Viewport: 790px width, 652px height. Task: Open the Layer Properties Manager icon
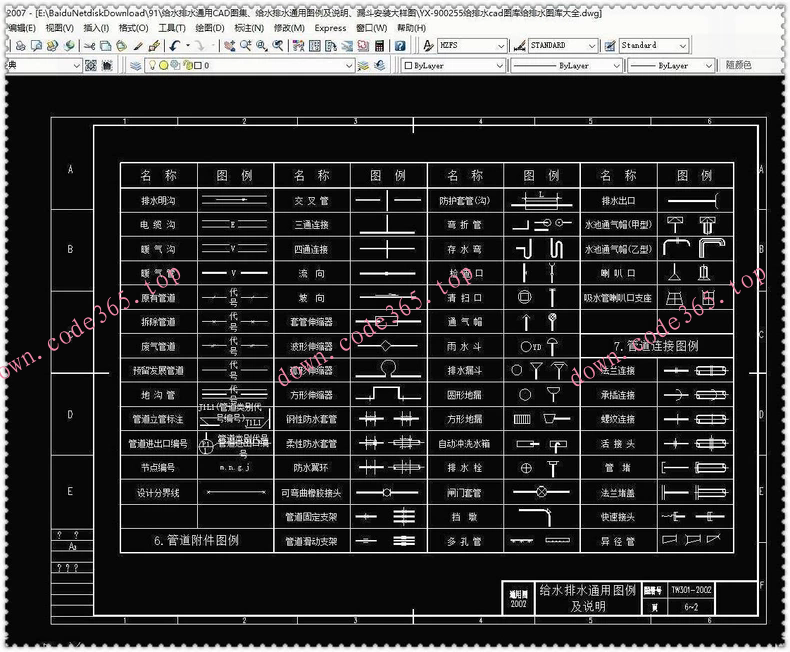[x=136, y=65]
